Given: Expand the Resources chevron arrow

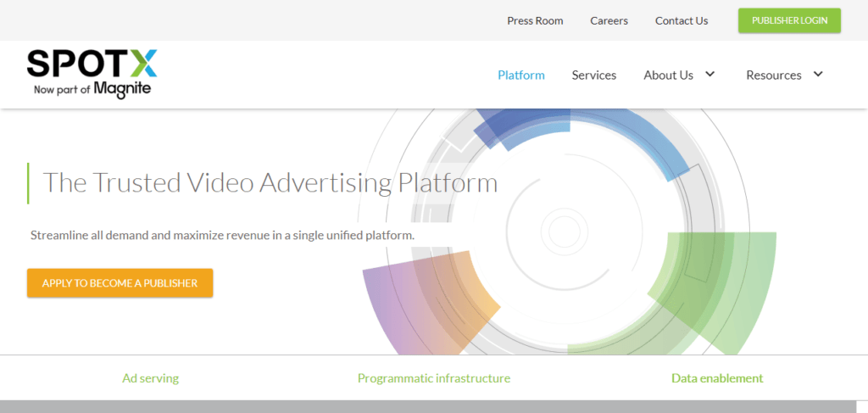Looking at the screenshot, I should click(818, 74).
